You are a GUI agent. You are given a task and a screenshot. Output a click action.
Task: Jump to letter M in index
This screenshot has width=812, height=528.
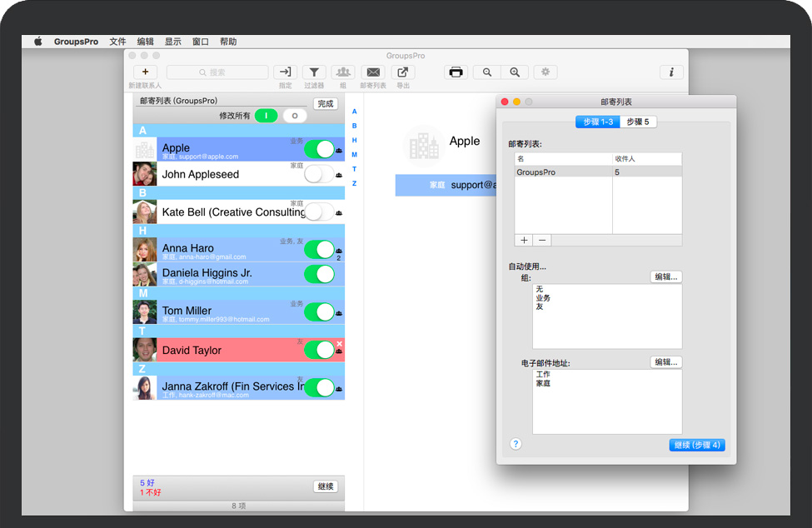pos(354,155)
